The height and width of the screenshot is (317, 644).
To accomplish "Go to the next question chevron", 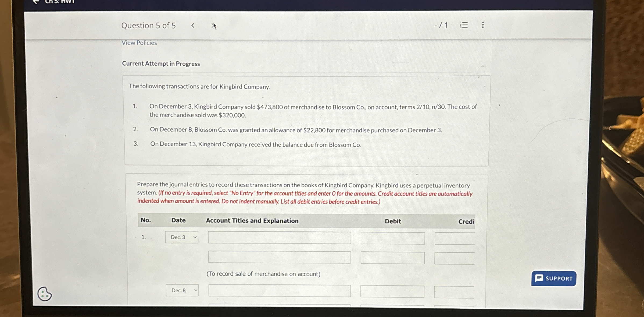I will point(213,26).
